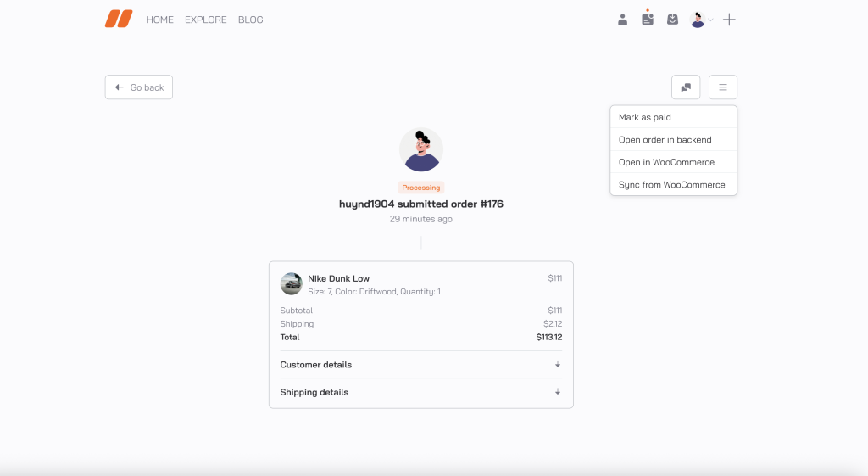Open notifications icon with orange dot
This screenshot has width=868, height=476.
648,19
